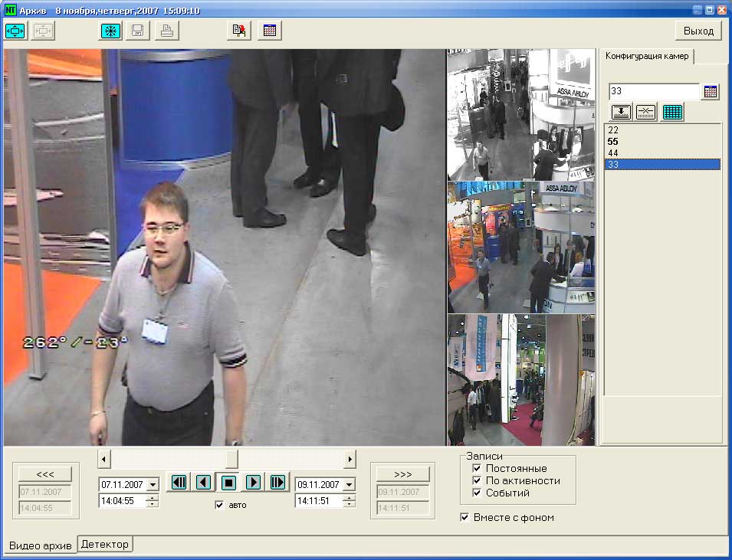
Task: Select the "Конфигурация камер" tab
Action: [x=648, y=56]
